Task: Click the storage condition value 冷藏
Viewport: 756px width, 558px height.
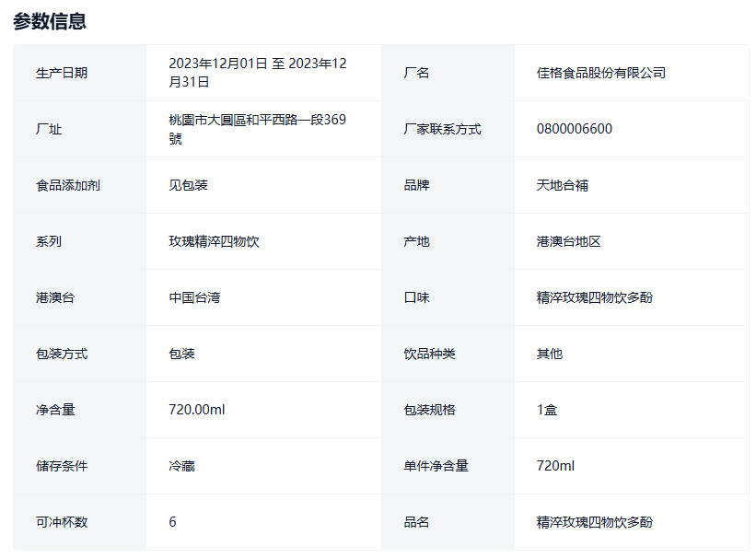Action: [181, 466]
